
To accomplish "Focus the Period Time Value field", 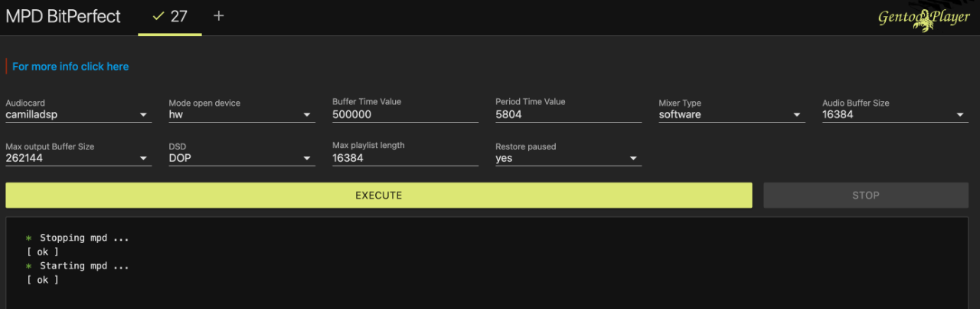I will pyautogui.click(x=568, y=114).
